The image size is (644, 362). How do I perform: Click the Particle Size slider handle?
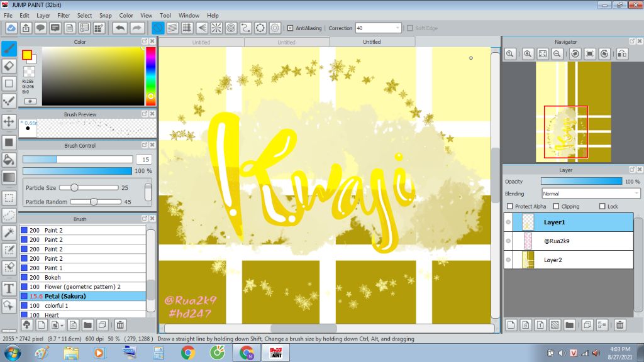[x=74, y=187]
